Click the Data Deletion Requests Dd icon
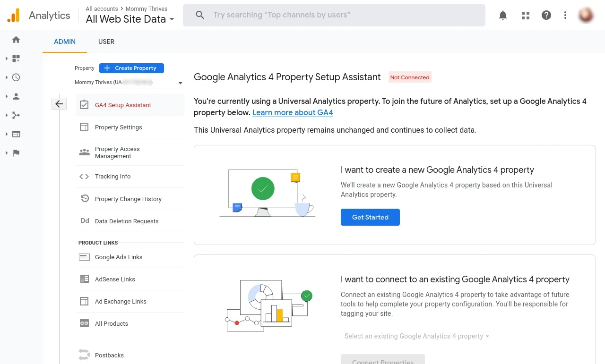Image resolution: width=605 pixels, height=364 pixels. point(85,221)
